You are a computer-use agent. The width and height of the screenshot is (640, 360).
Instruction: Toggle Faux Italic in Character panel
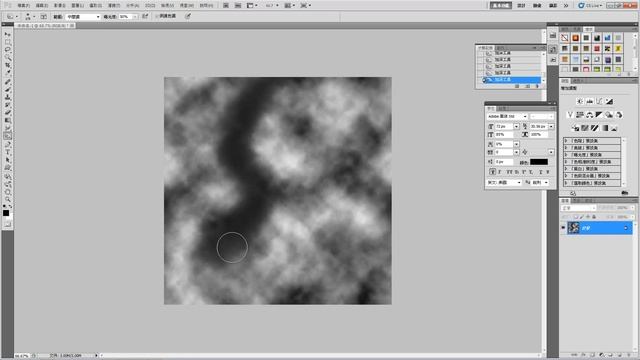click(x=500, y=172)
